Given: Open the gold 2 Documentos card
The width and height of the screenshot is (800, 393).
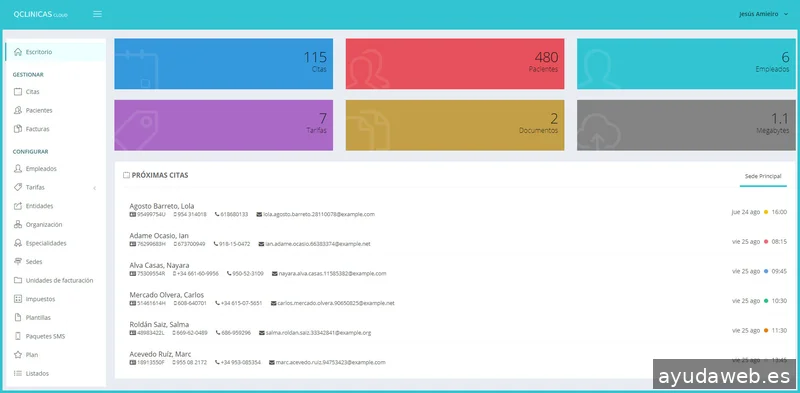Looking at the screenshot, I should tap(455, 125).
